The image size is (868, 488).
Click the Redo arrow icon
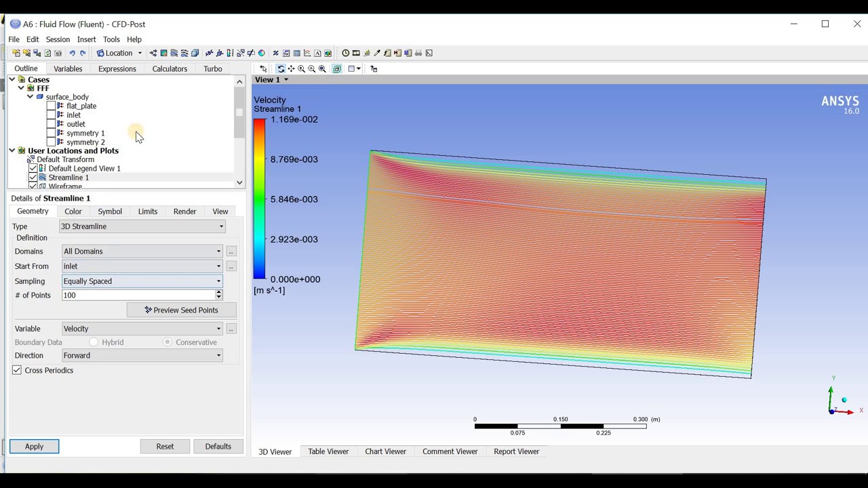coord(83,53)
